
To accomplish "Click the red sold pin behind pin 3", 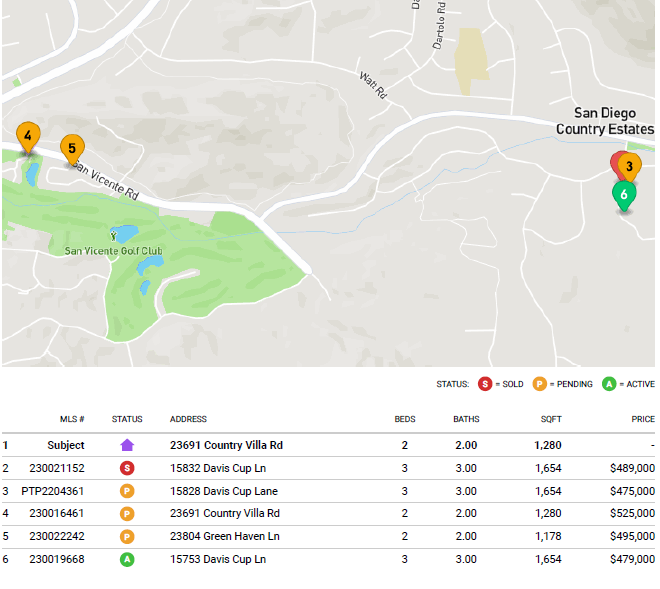I will (615, 165).
